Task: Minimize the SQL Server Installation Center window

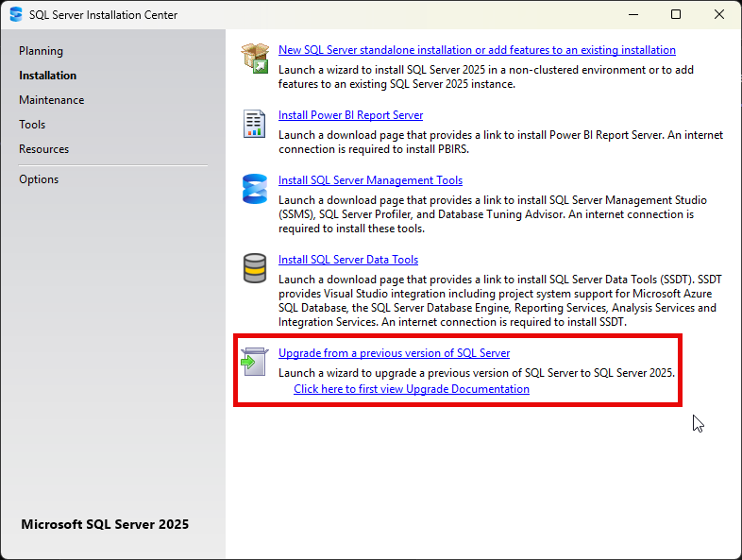Action: (632, 15)
